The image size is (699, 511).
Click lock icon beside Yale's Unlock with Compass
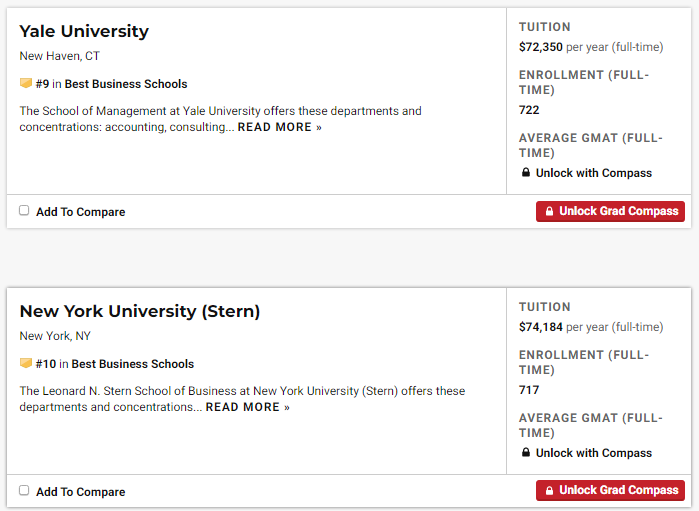526,173
